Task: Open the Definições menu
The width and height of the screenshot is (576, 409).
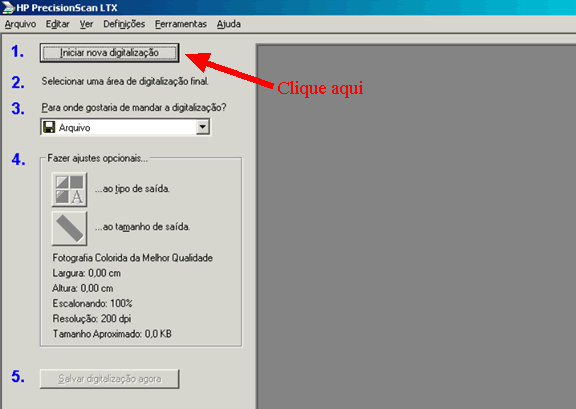Action: click(124, 24)
